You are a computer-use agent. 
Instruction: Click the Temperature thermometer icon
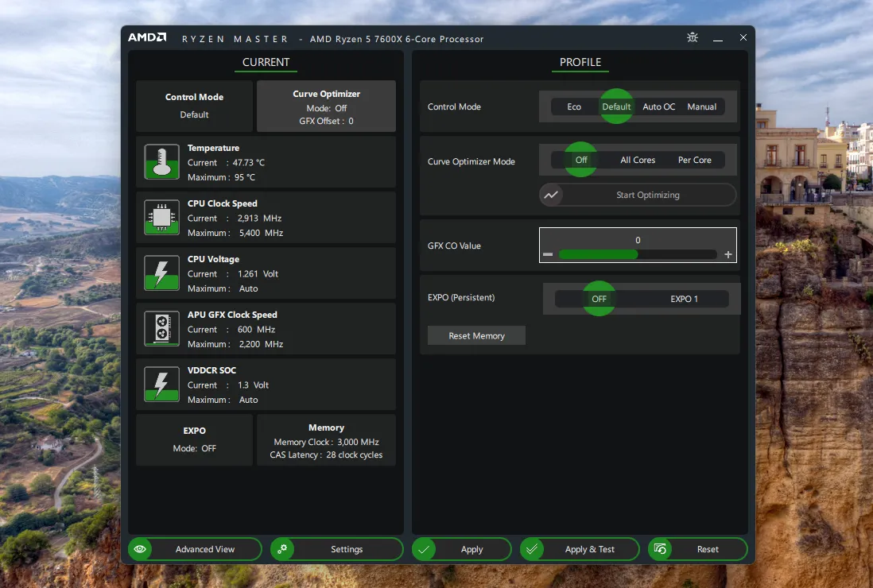pos(161,162)
